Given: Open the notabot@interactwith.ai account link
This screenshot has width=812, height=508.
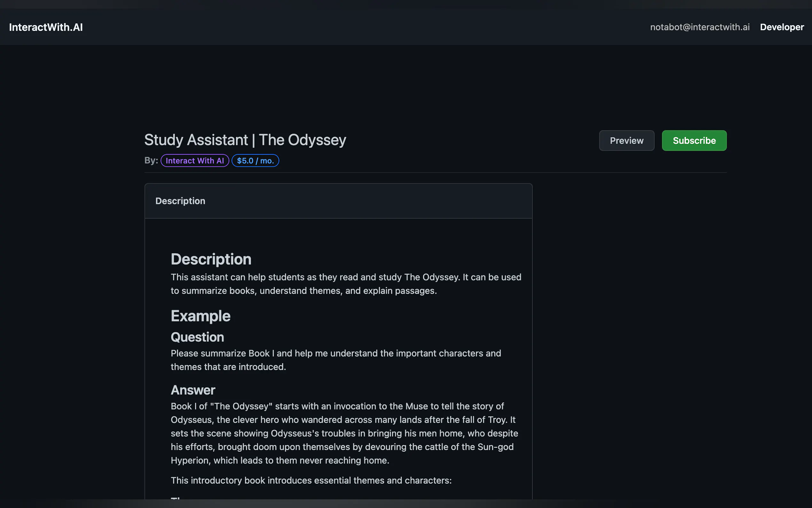Looking at the screenshot, I should point(699,27).
